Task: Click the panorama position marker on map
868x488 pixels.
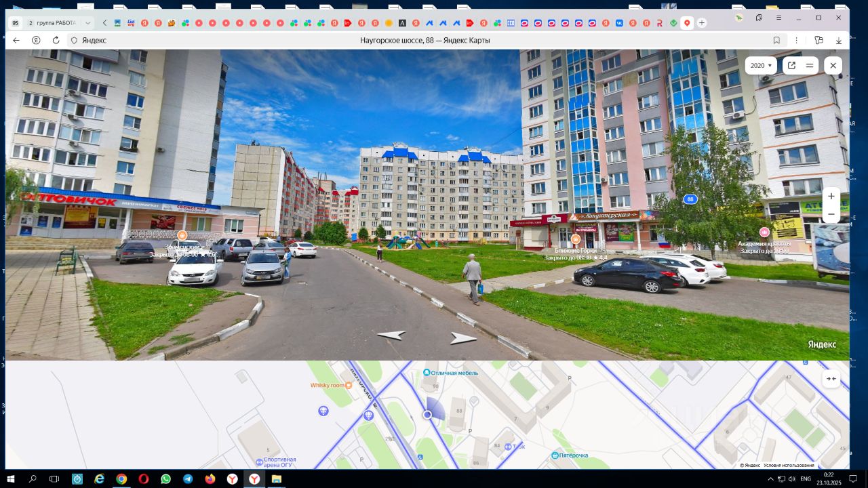Action: tap(428, 415)
